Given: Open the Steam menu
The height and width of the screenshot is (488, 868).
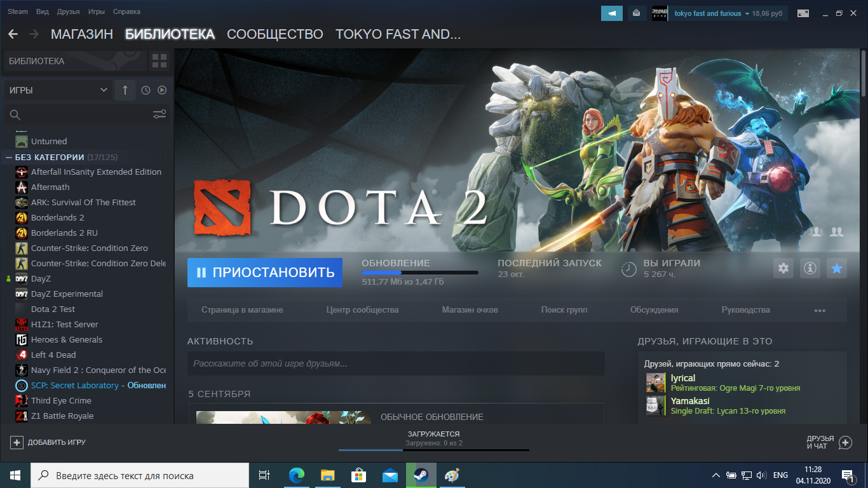Looking at the screenshot, I should 18,11.
